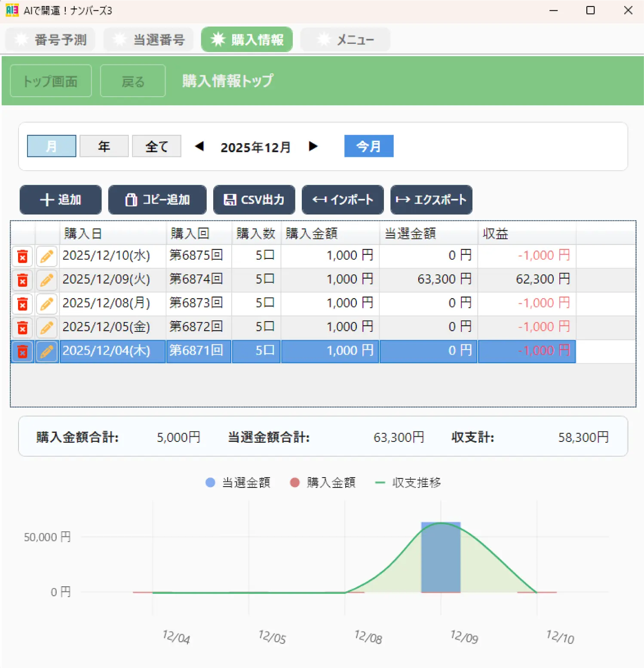Image resolution: width=644 pixels, height=668 pixels.
Task: Switch period filter to 月 (month)
Action: click(x=52, y=146)
